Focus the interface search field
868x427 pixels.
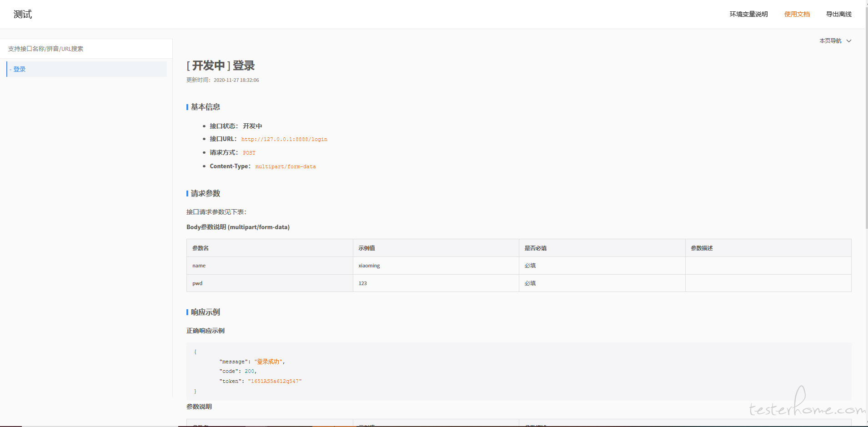coord(86,49)
